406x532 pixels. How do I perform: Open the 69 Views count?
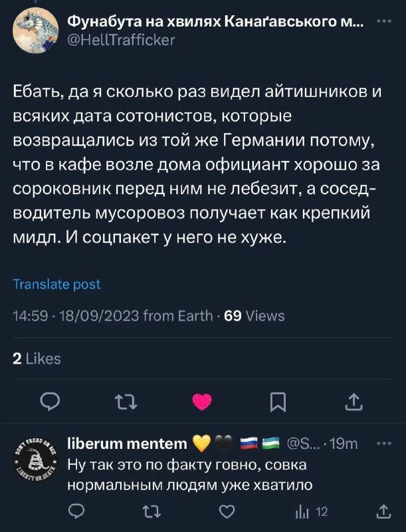click(x=254, y=316)
